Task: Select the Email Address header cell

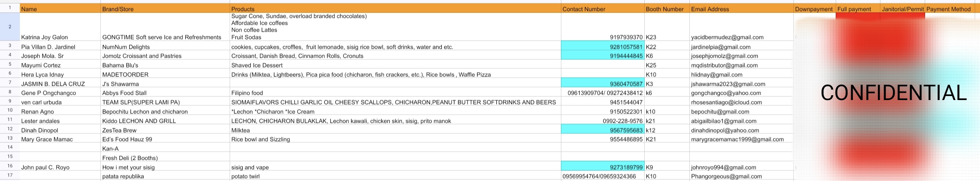Action: [741, 9]
